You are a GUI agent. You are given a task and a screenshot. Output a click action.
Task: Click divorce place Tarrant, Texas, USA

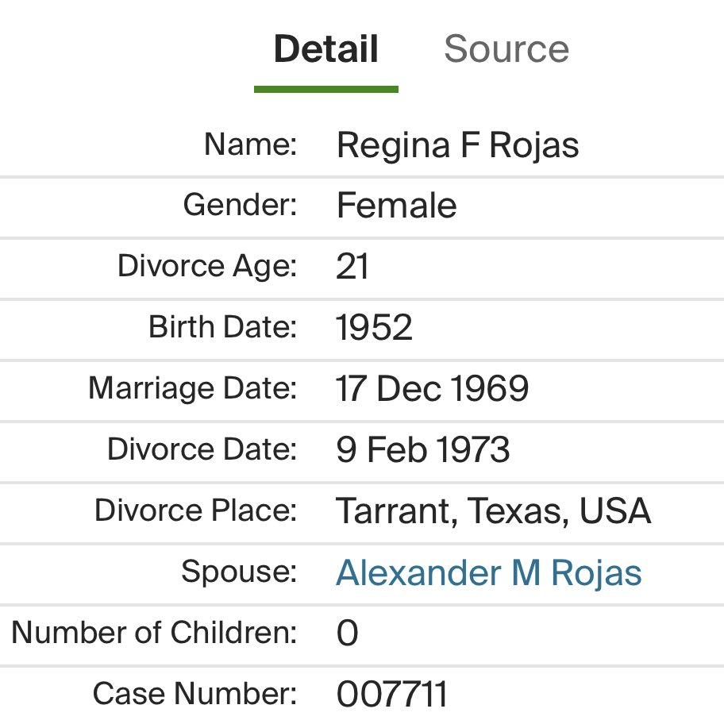pyautogui.click(x=493, y=510)
